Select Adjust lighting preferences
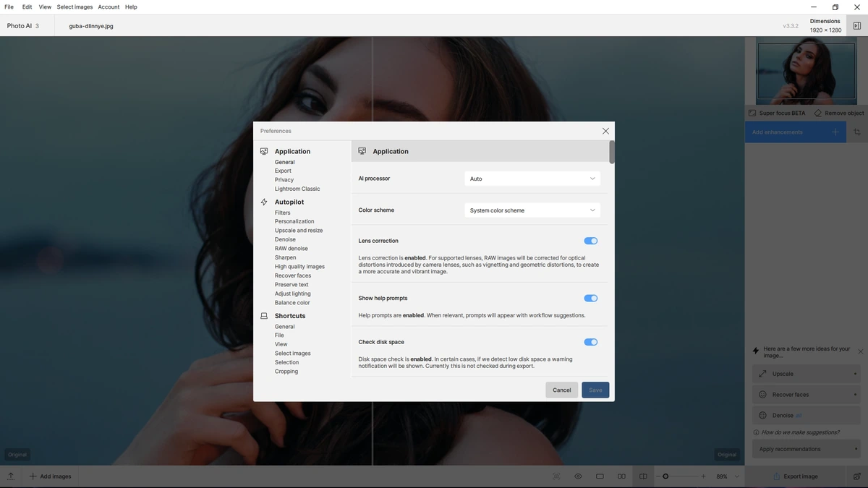Image resolution: width=868 pixels, height=488 pixels. click(x=293, y=294)
